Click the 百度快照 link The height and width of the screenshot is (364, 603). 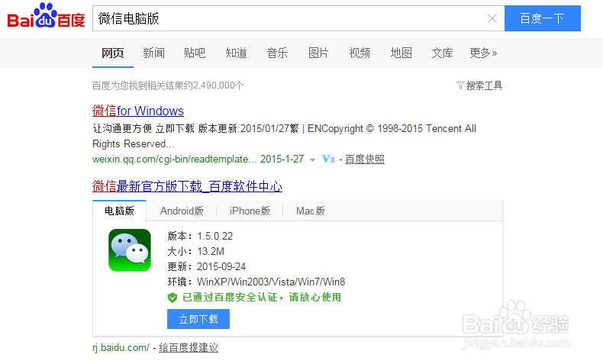[365, 159]
